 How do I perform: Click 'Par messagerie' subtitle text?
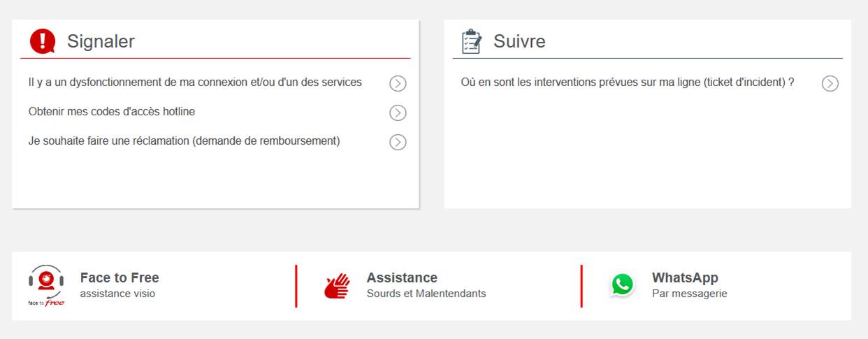tap(689, 294)
